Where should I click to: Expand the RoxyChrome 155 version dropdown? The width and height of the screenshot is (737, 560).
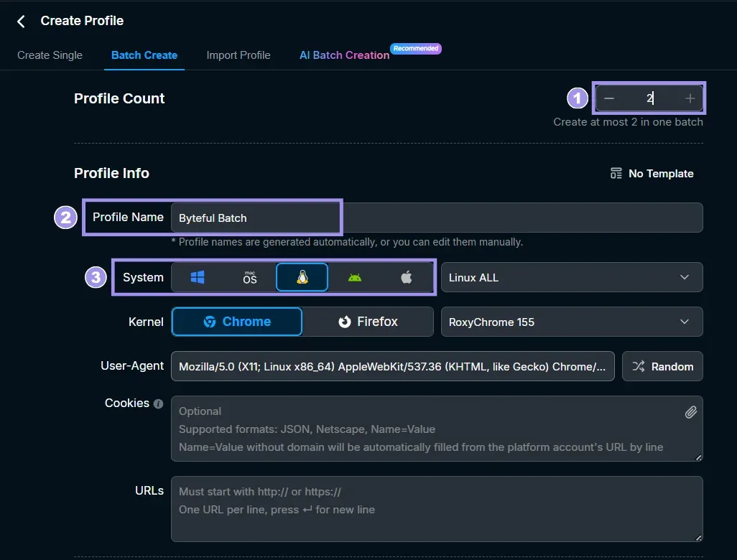(x=572, y=322)
